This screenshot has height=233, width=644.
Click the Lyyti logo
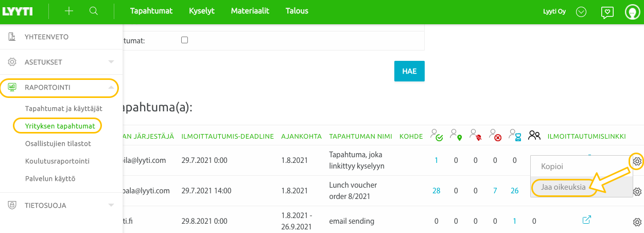pyautogui.click(x=18, y=11)
